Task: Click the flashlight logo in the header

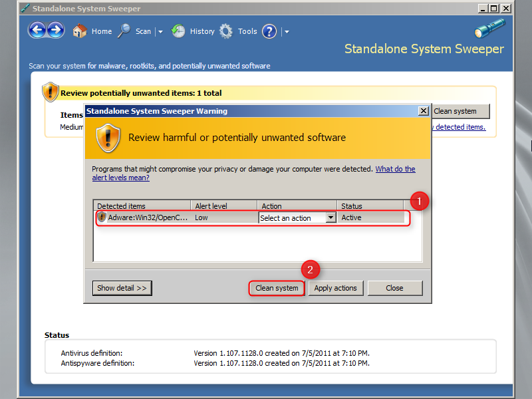Action: (489, 29)
